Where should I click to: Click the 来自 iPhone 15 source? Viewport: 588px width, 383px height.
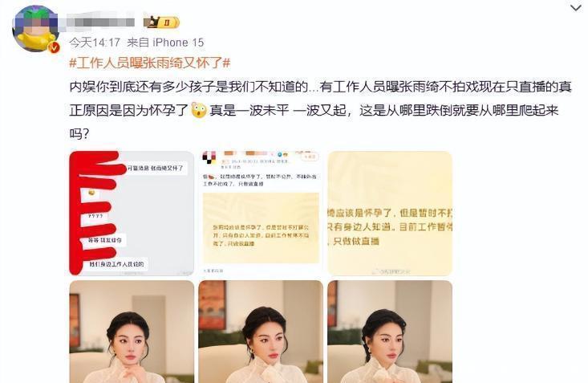165,43
